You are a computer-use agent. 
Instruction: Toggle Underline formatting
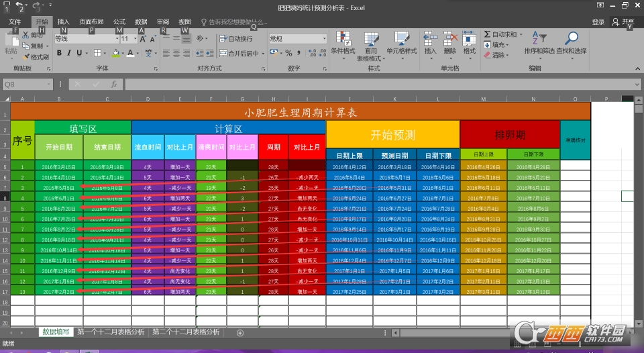[x=79, y=52]
